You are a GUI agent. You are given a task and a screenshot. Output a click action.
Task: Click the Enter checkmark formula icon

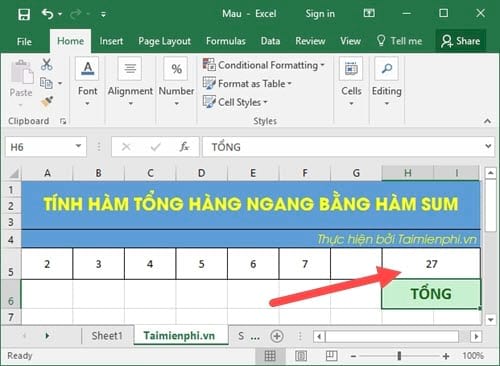click(155, 147)
